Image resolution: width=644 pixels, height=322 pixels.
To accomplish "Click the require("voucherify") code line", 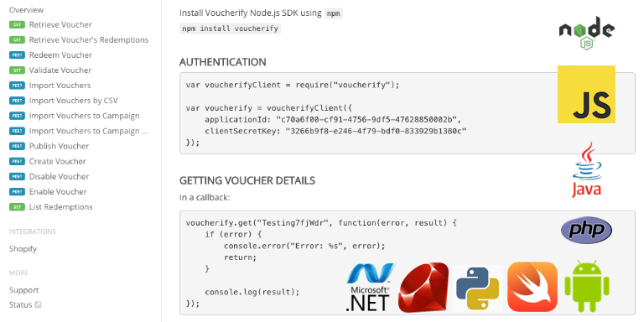I will point(293,85).
